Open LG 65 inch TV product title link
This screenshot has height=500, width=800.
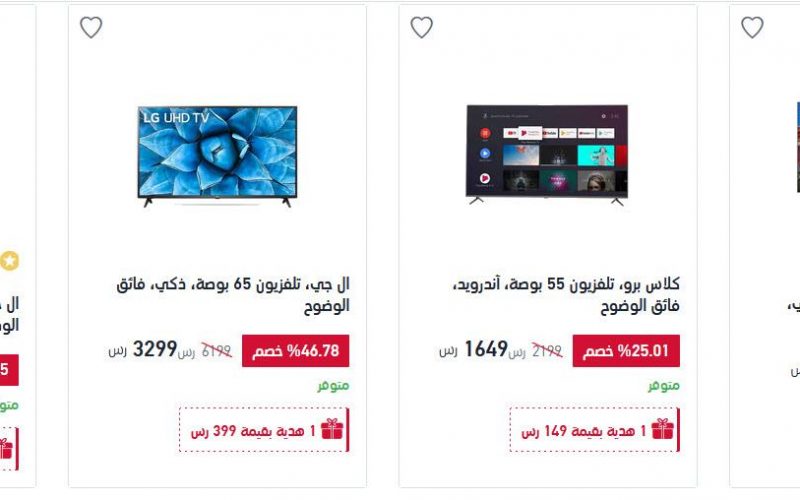point(233,295)
